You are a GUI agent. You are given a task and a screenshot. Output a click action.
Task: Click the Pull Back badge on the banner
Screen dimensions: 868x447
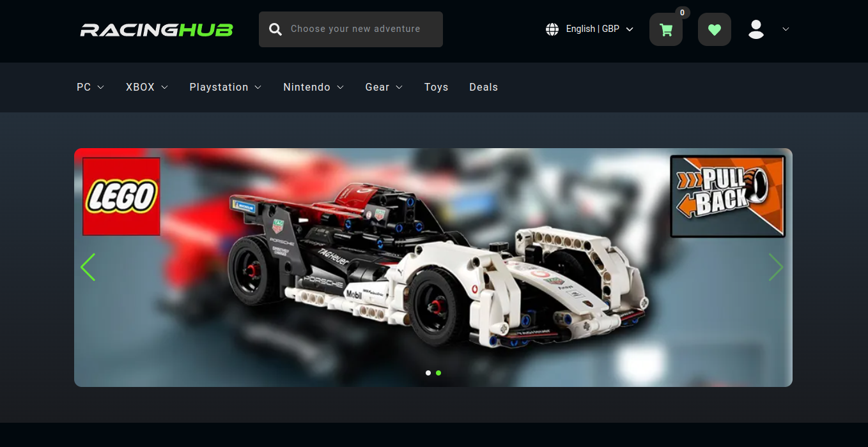(728, 197)
